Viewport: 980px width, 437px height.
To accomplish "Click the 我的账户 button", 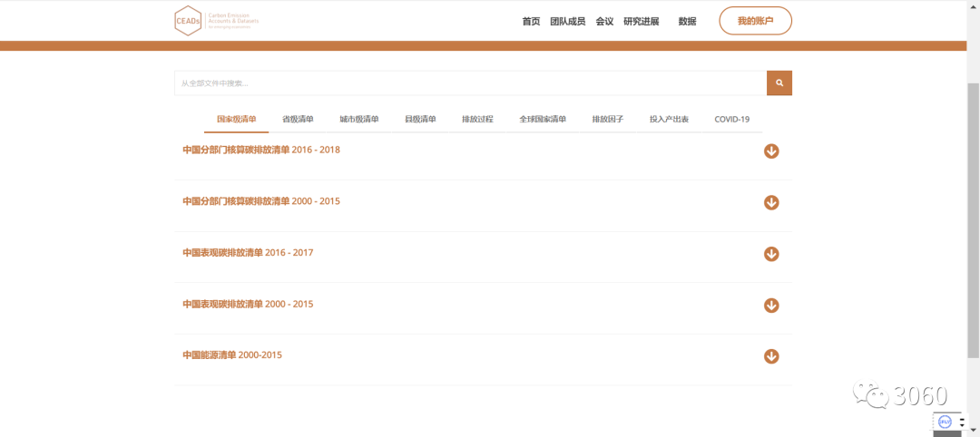I will click(x=756, y=21).
